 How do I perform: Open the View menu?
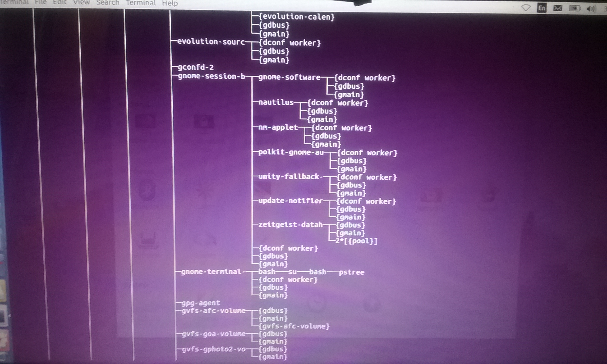pyautogui.click(x=81, y=2)
